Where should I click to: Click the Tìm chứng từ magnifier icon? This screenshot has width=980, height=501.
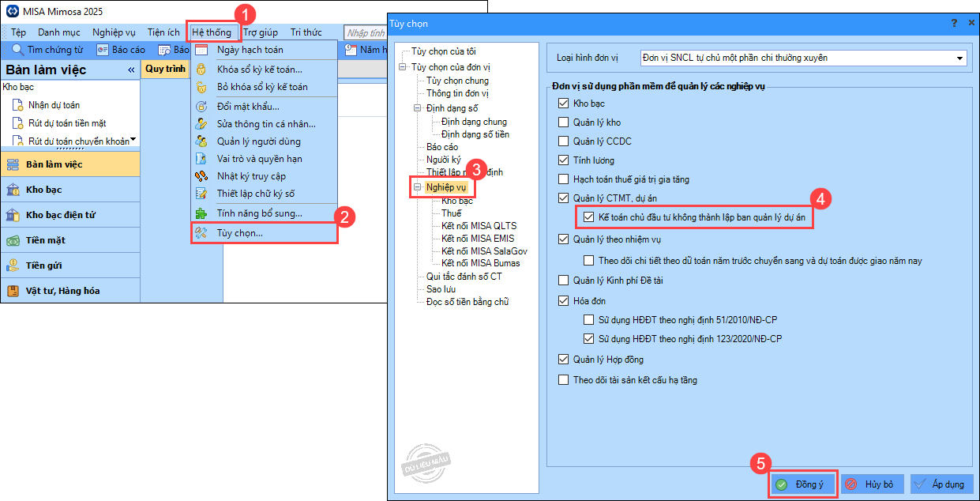pos(17,50)
